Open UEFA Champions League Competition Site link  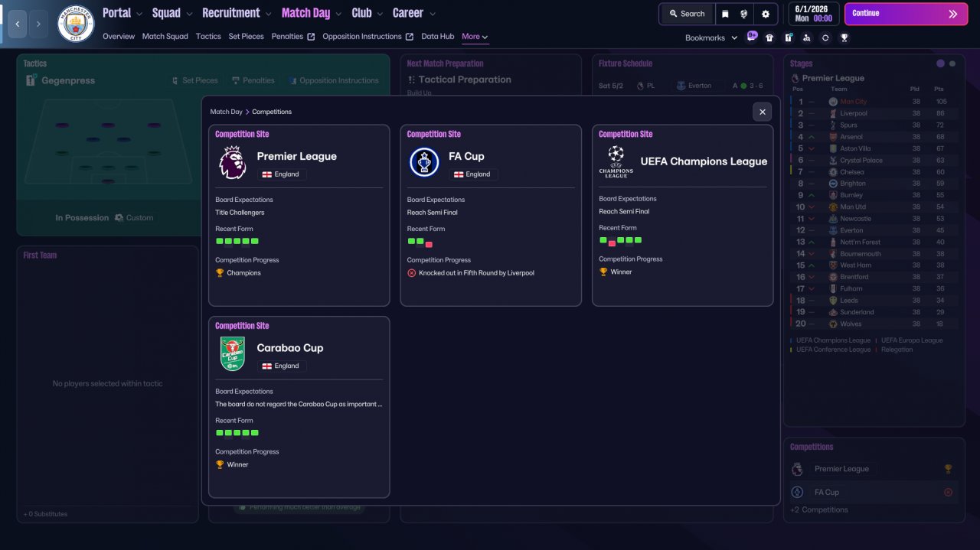(626, 134)
